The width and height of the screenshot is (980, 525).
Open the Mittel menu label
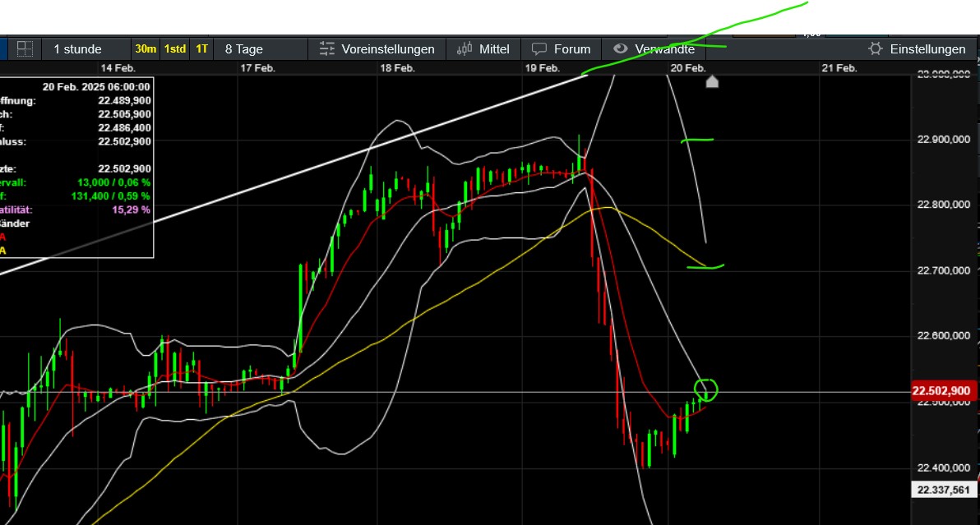click(x=494, y=48)
